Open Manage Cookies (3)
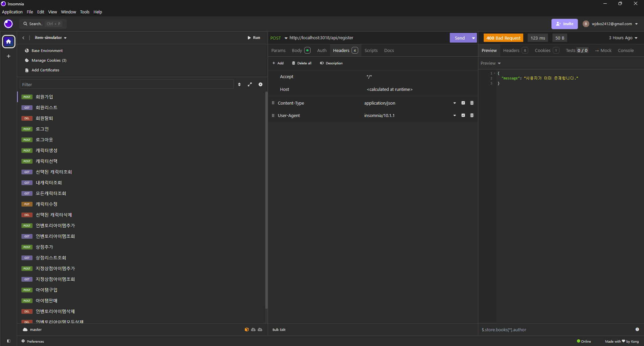644x346 pixels. pyautogui.click(x=46, y=60)
